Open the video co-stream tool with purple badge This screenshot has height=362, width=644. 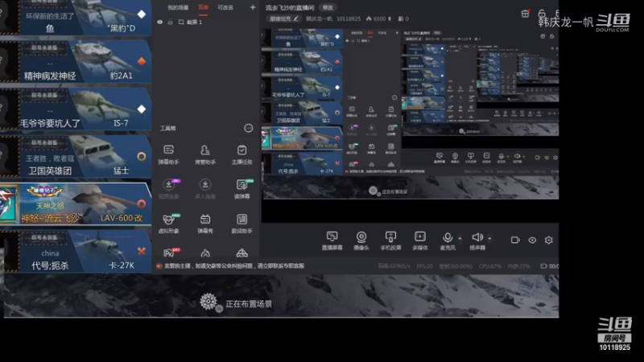coord(168,189)
